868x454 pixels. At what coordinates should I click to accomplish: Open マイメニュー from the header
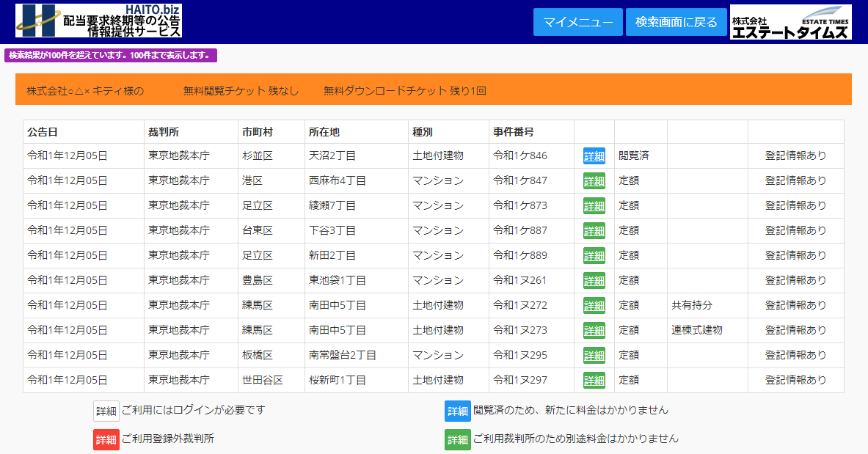pyautogui.click(x=577, y=22)
